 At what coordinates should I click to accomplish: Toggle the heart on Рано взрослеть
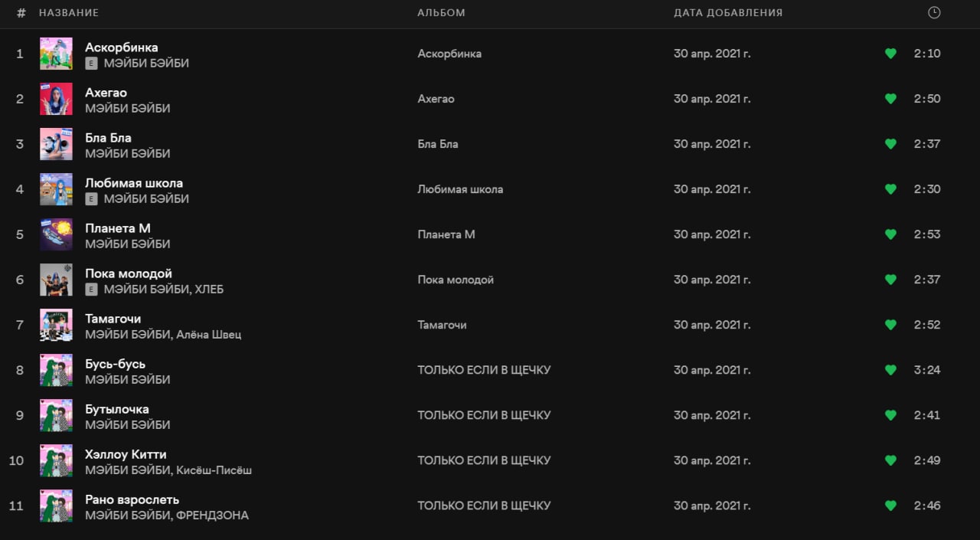pyautogui.click(x=890, y=506)
